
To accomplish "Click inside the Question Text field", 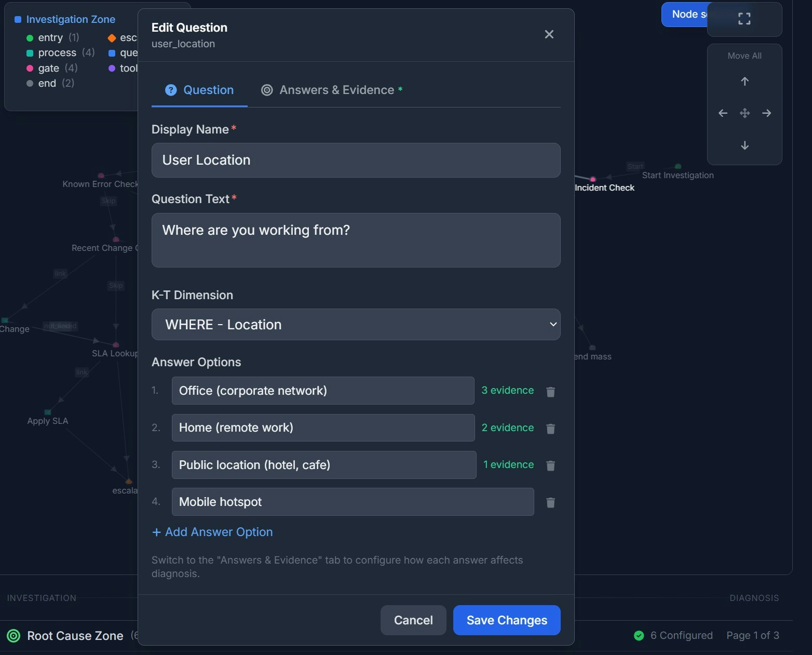I will pyautogui.click(x=356, y=240).
